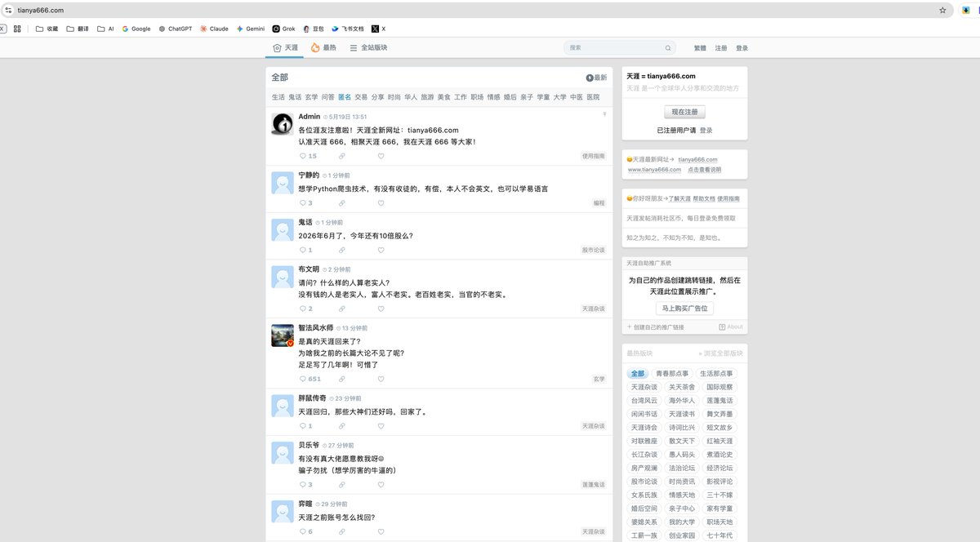The height and width of the screenshot is (542, 980).
Task: Open the 浏览全部版块 link
Action: point(721,353)
